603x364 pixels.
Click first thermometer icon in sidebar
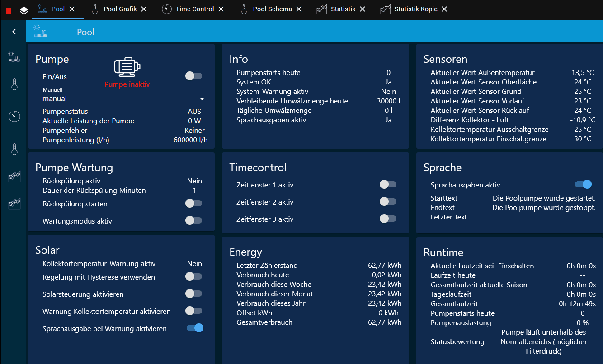14,84
